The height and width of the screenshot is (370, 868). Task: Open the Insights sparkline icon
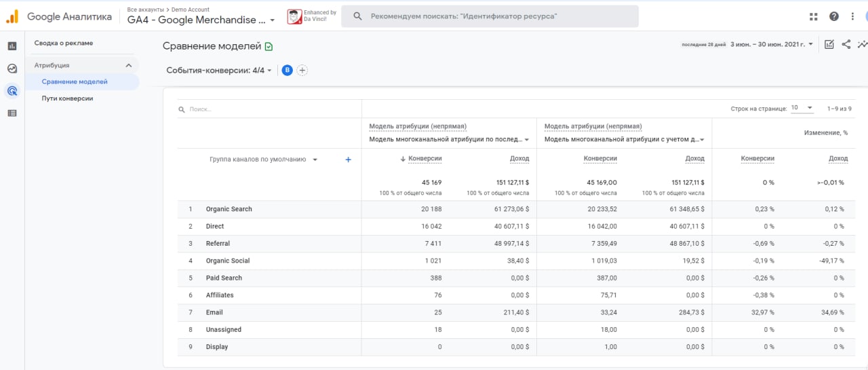(x=862, y=45)
